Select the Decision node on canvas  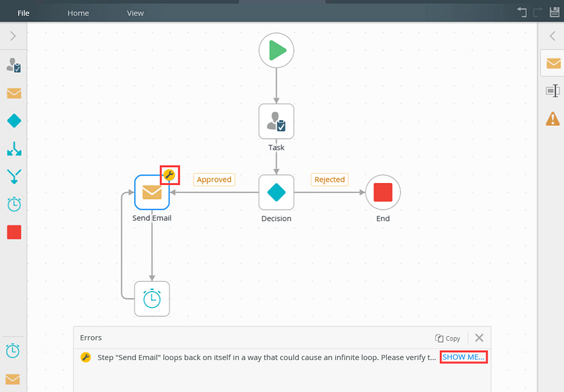point(276,192)
